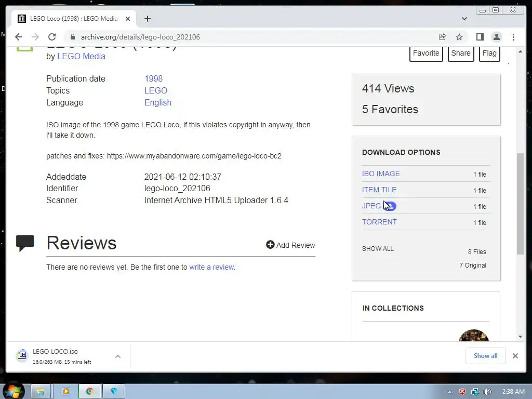Reload the archive.org page
532x399 pixels.
click(x=52, y=37)
